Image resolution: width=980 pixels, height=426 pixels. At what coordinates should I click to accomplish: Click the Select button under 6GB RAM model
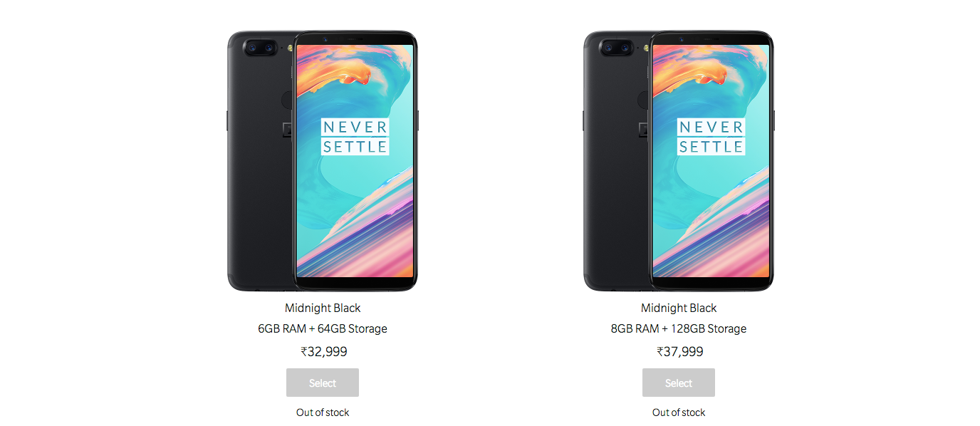323,383
